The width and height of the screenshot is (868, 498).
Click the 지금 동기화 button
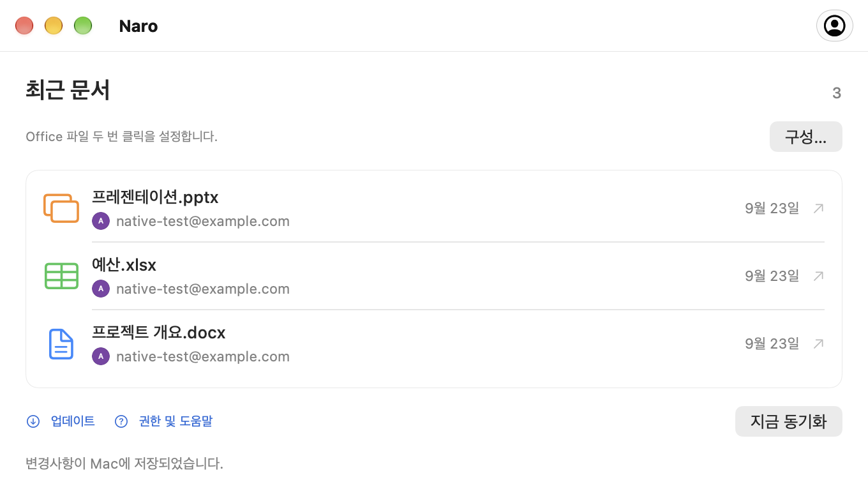click(x=788, y=421)
